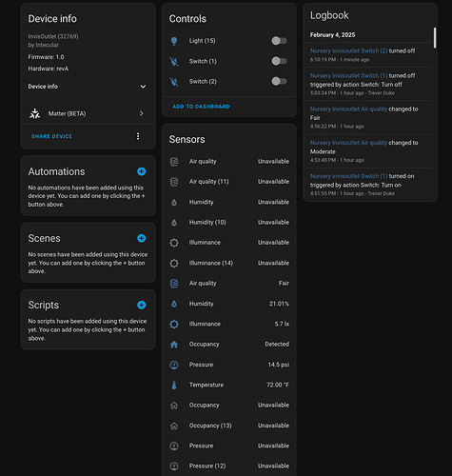
Task: Click the illuminance icon showing 5.7 lx
Action: pyautogui.click(x=174, y=324)
